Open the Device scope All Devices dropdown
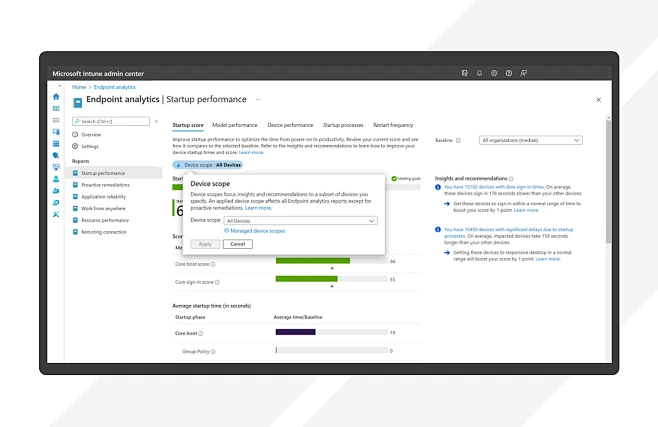 pos(300,221)
